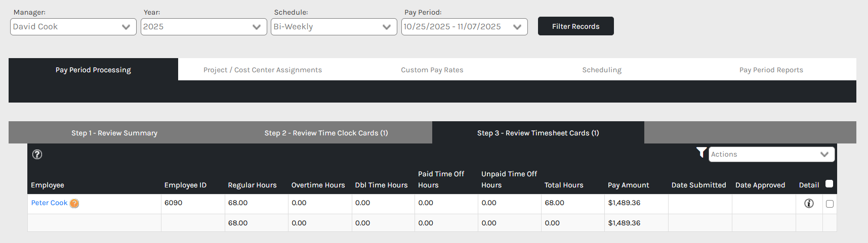Open Step 2 - Review Time Clock Cards
Viewport: 868px width, 243px height.
326,133
